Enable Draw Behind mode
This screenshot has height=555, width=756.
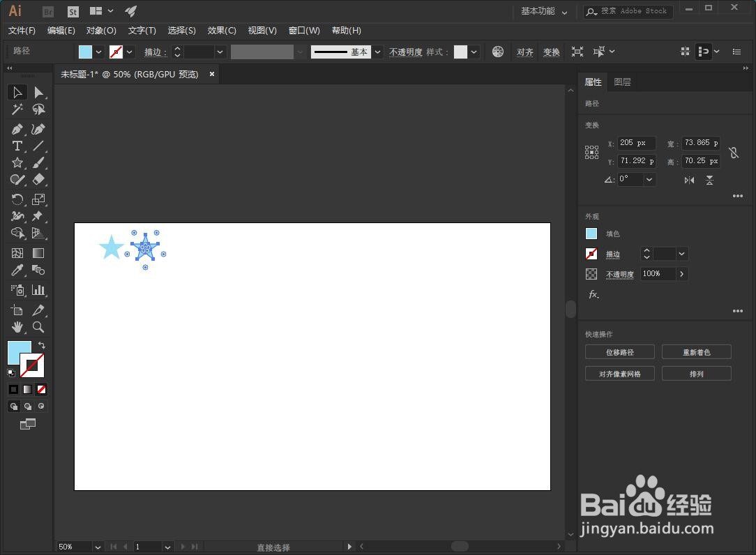(x=27, y=406)
